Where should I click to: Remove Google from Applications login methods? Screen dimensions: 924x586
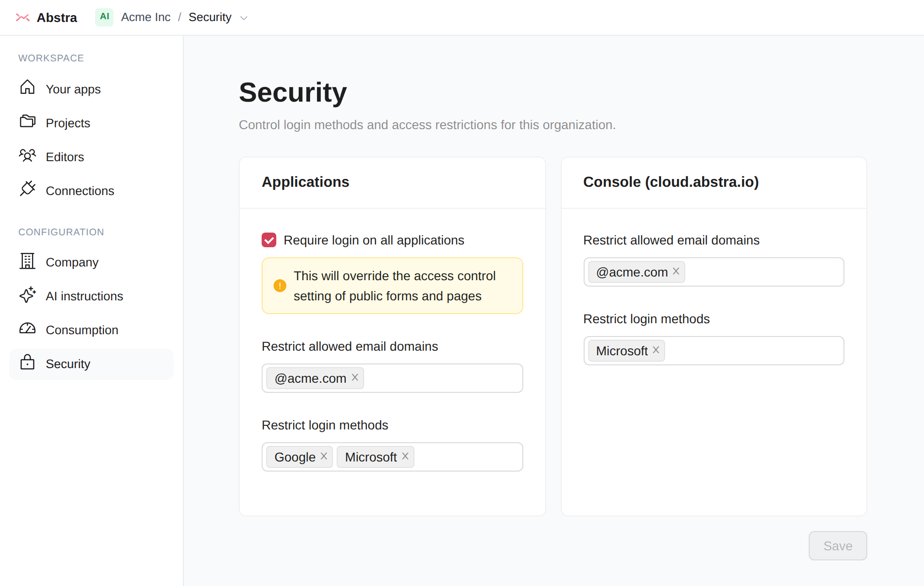324,456
